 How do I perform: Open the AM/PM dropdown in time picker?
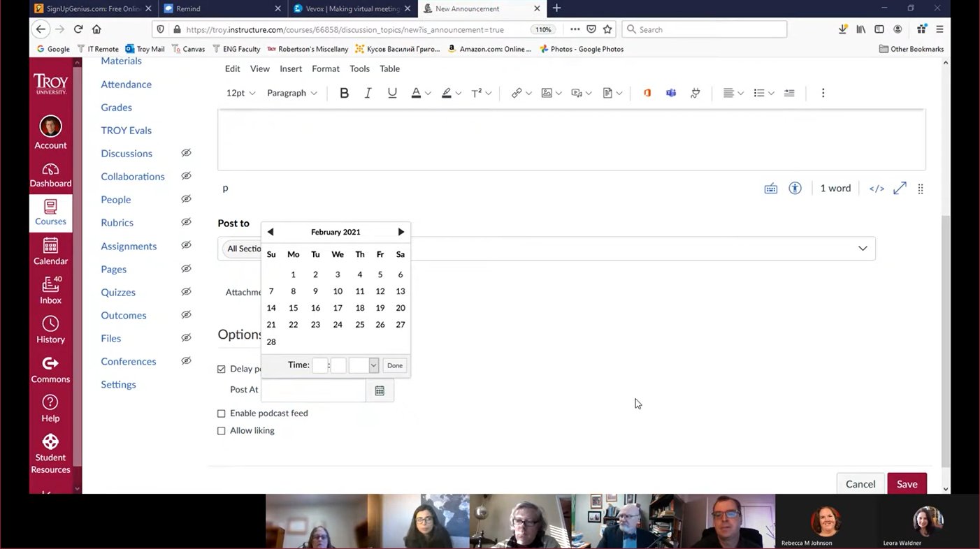[364, 365]
